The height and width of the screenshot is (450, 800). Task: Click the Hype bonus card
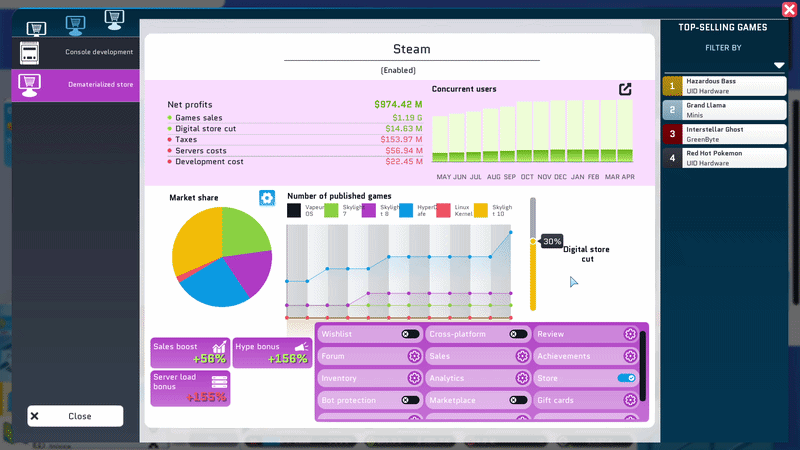pos(272,353)
